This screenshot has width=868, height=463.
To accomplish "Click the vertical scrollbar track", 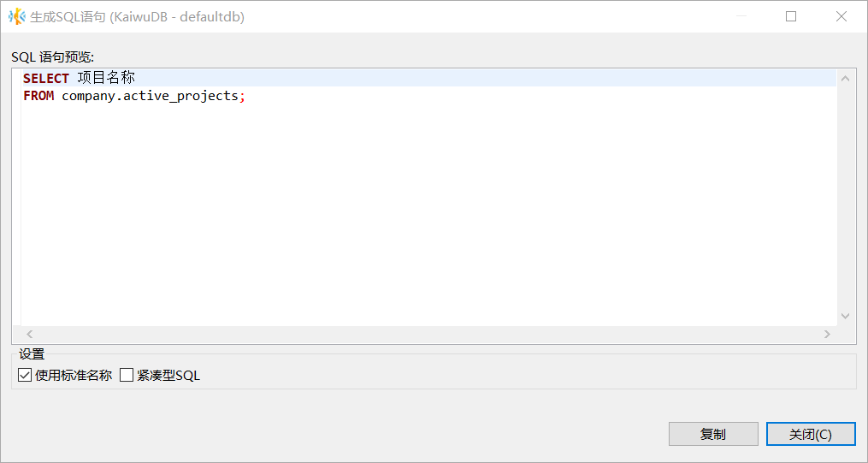I will [x=845, y=197].
